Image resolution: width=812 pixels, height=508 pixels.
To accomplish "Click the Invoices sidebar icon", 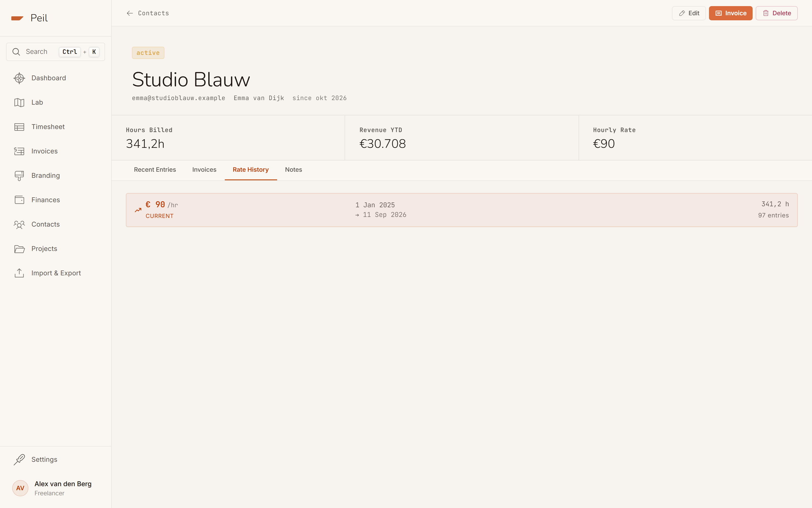I will click(19, 151).
